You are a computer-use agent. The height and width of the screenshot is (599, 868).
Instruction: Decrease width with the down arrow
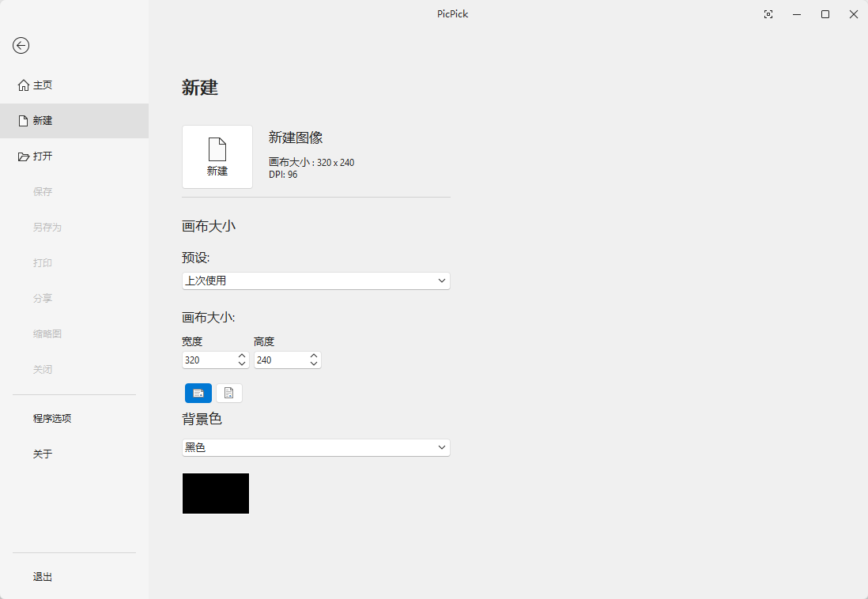242,364
